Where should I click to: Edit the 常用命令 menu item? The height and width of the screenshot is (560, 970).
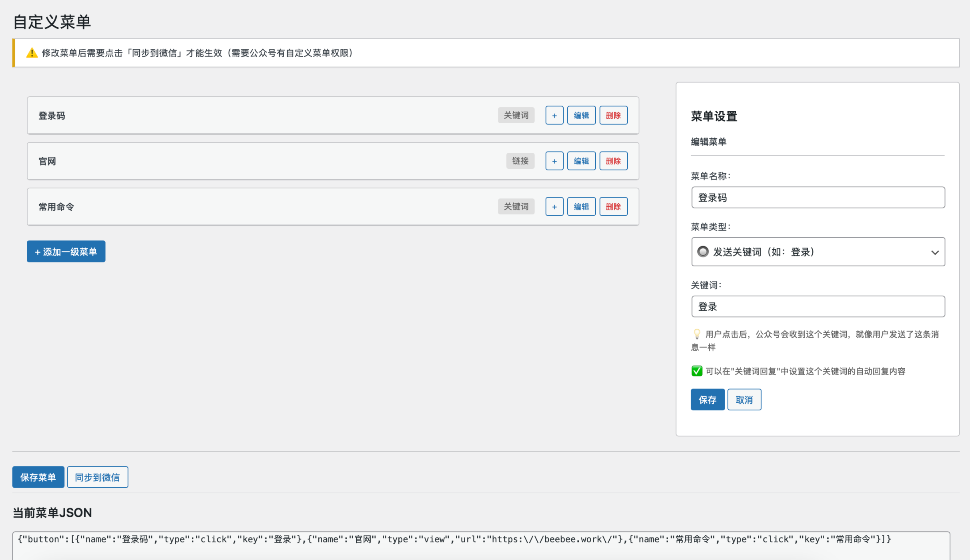[x=581, y=207]
